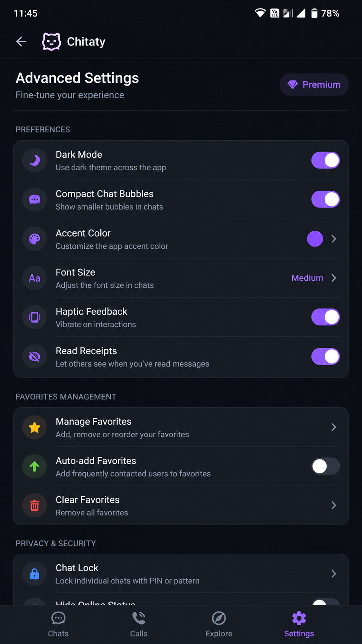Screen dimensions: 362x644
Task: Expand Manage Favorites with its chevron
Action: point(334,427)
